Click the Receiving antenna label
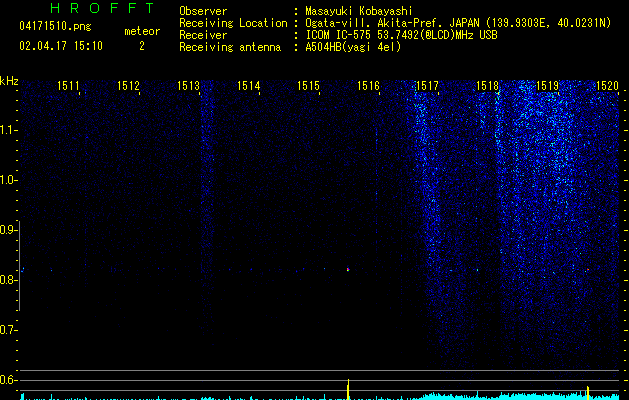The width and height of the screenshot is (629, 400). point(230,47)
